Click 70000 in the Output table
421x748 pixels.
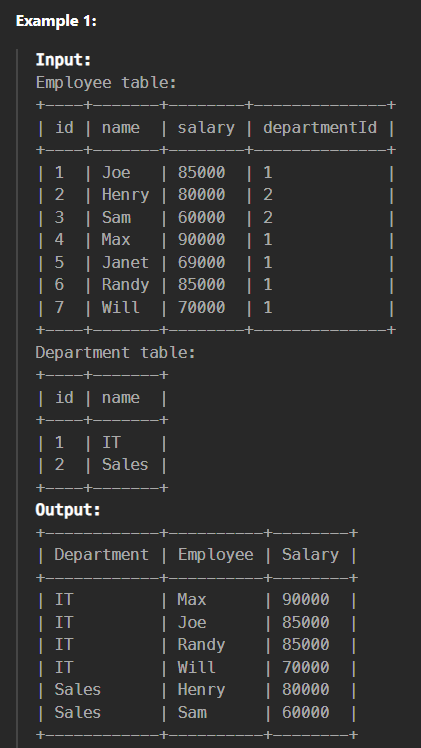point(306,667)
